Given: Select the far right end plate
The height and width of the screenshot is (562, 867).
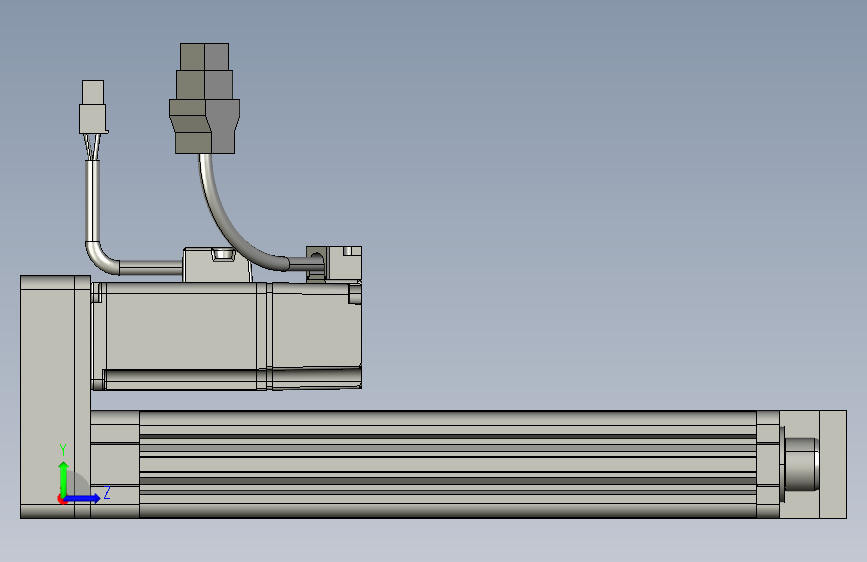Looking at the screenshot, I should coord(833,464).
